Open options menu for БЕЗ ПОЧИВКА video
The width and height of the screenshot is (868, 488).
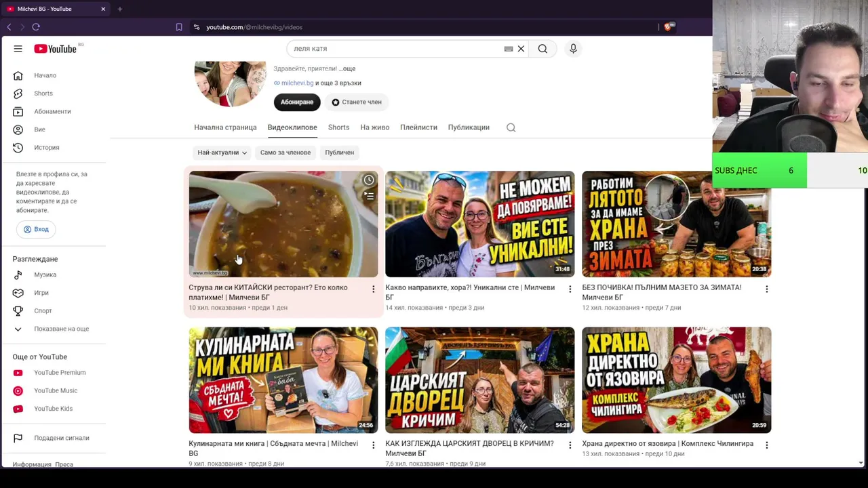(766, 289)
